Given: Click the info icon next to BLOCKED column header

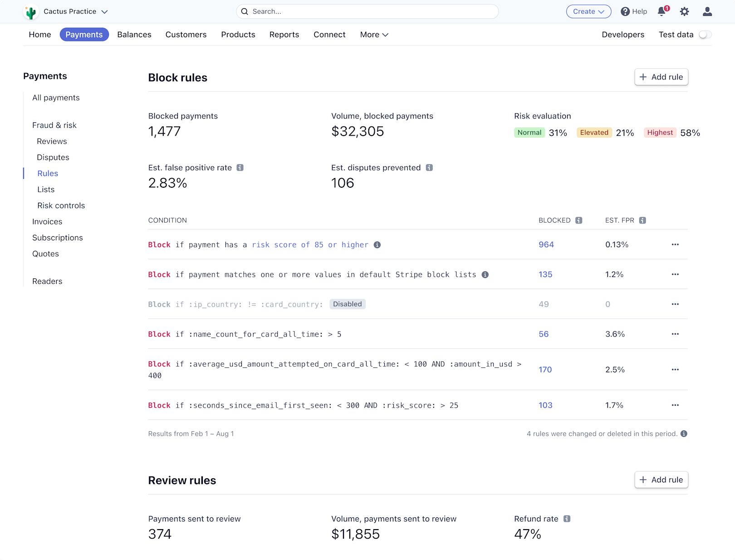Looking at the screenshot, I should click(578, 220).
